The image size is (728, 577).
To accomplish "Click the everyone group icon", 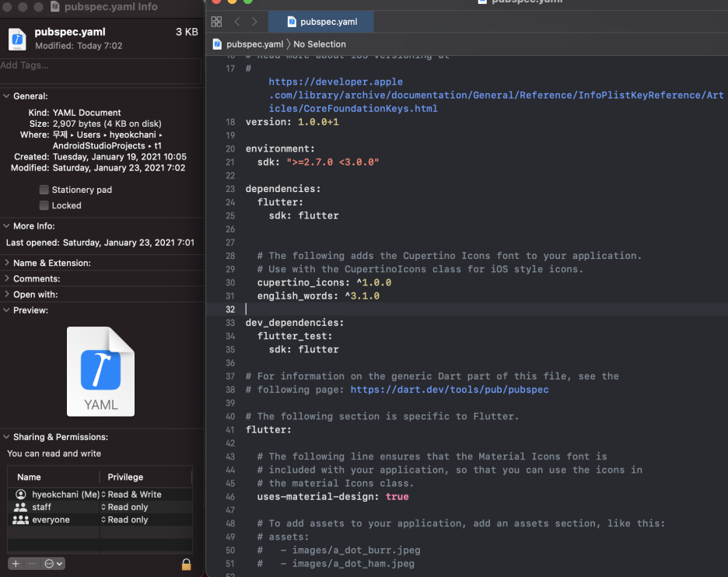I will point(20,519).
